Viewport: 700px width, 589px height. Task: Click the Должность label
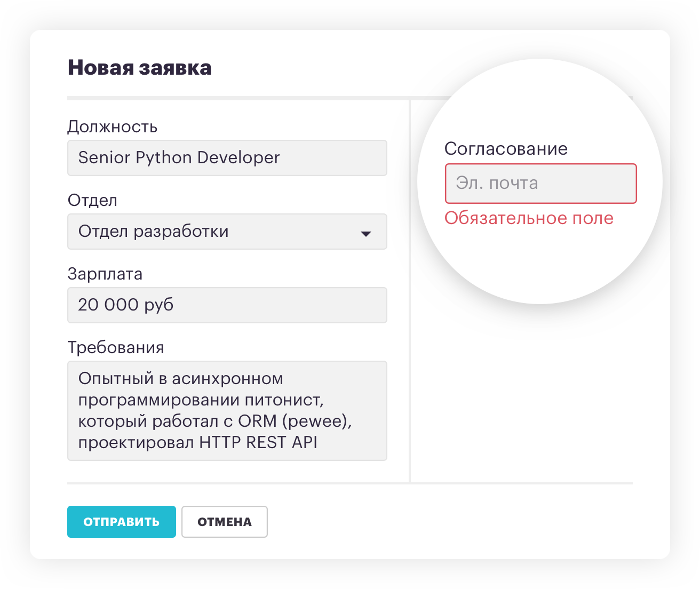point(112,127)
